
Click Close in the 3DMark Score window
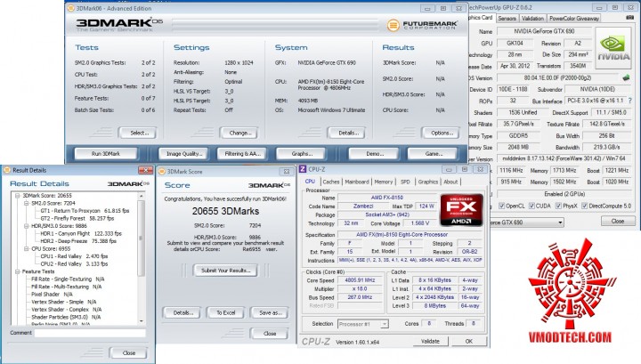[270, 334]
